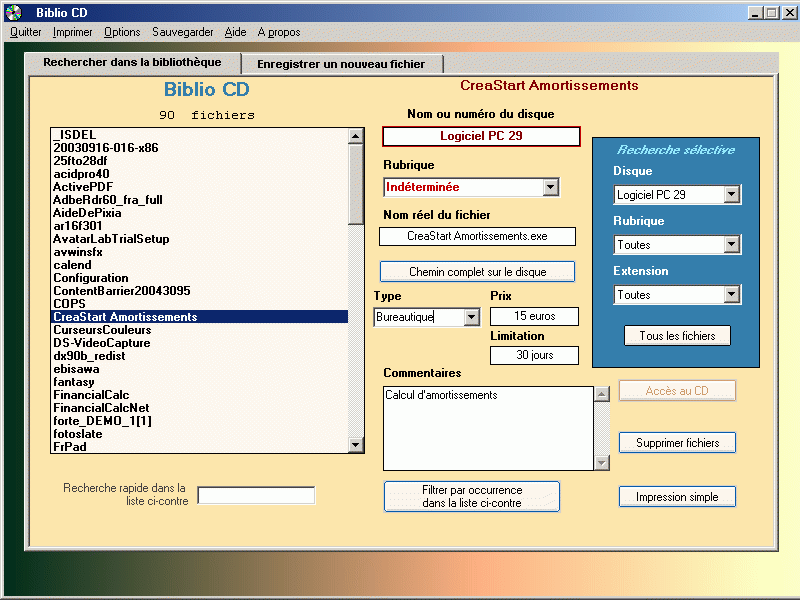Select calend in the file list
Screen dimensions: 800x600
(199, 265)
